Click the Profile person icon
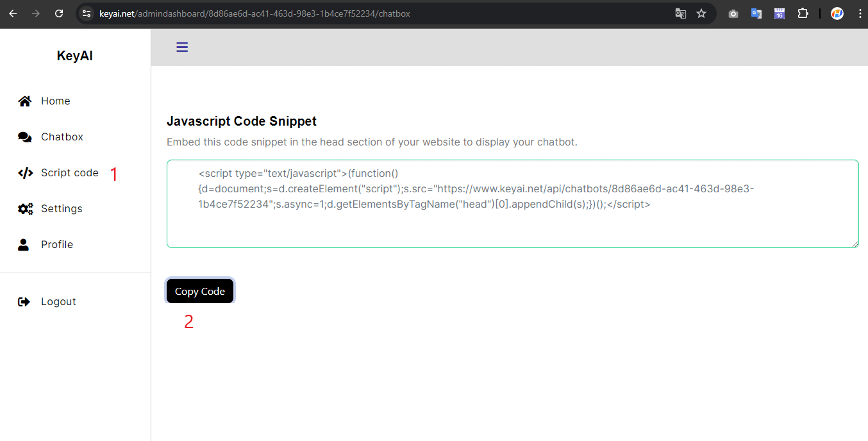The width and height of the screenshot is (868, 441). tap(24, 244)
